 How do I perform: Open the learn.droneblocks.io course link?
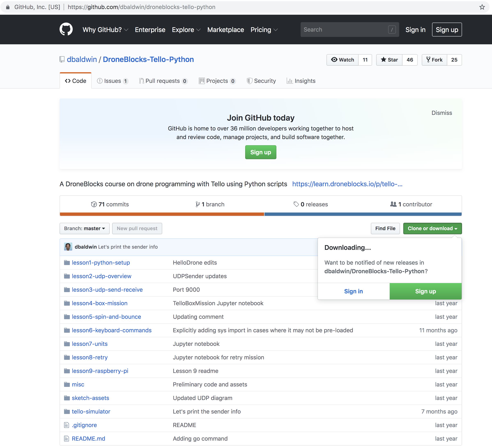pos(347,184)
